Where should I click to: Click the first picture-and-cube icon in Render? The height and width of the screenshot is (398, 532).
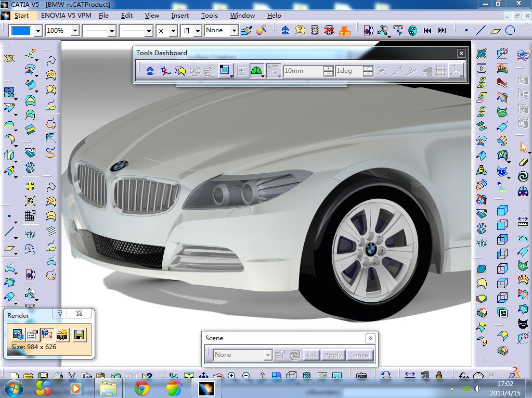click(x=18, y=335)
